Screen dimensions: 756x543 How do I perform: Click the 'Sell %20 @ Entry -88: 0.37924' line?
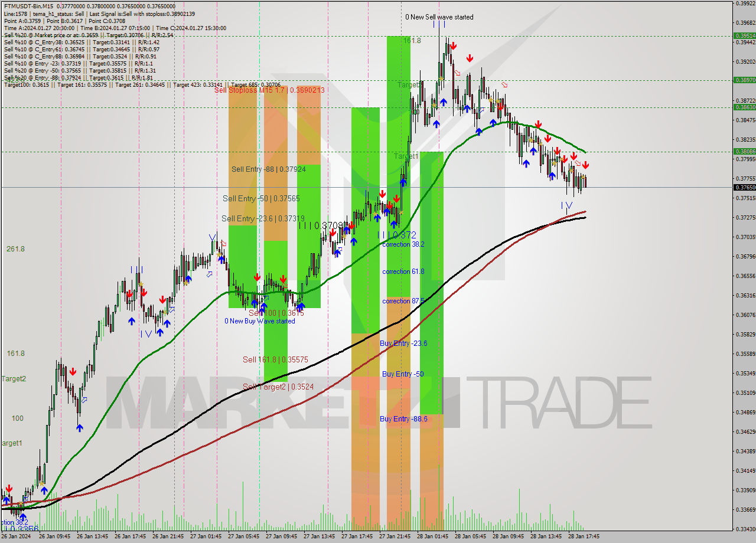point(79,77)
